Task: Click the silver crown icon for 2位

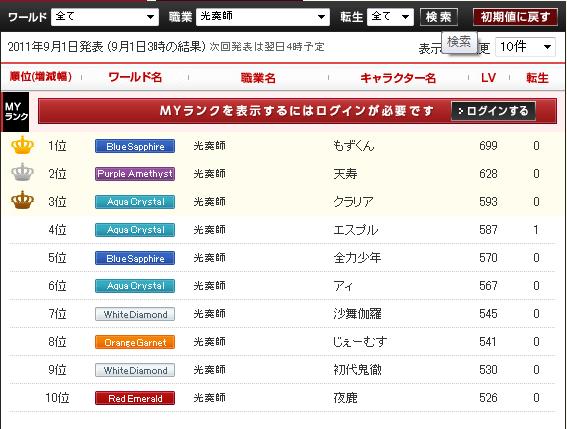Action: coord(22,172)
